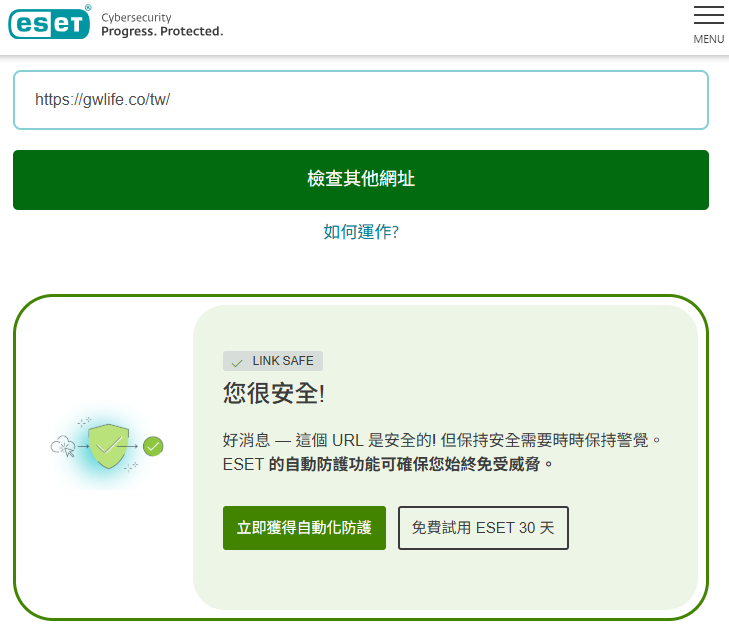Click the text 好消息 — 這個 URL 是安全的
729x630 pixels.
pos(328,440)
